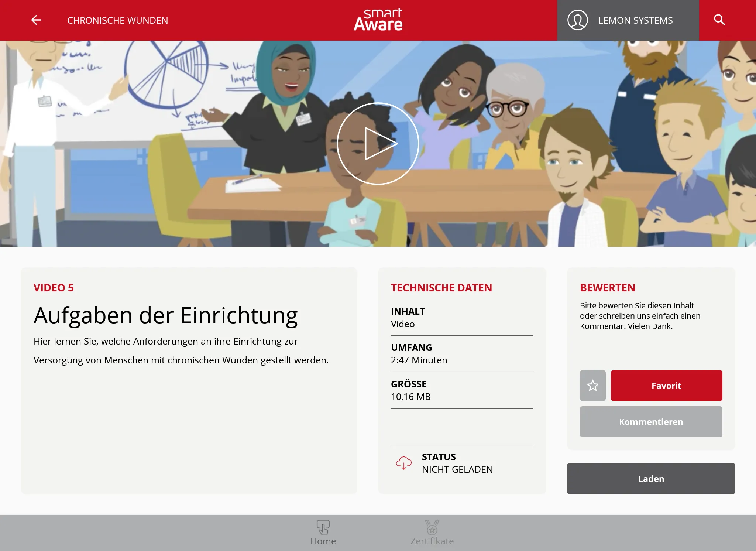Open the LEMON SYSTEMS account menu

628,20
